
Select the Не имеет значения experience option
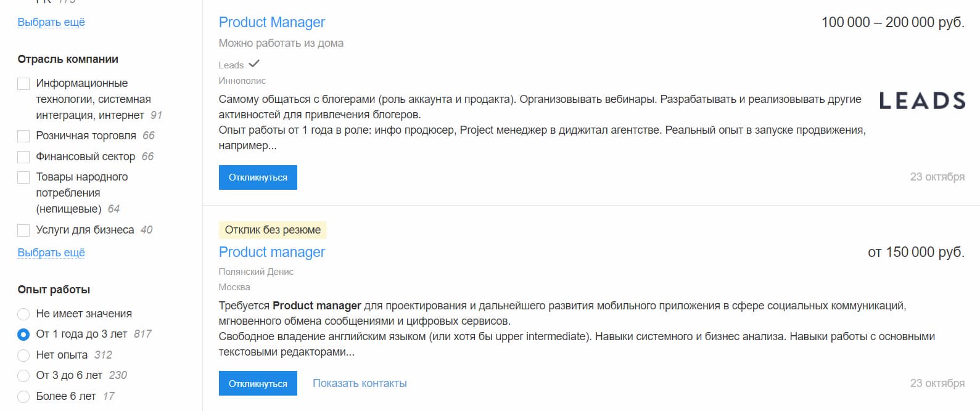(23, 313)
